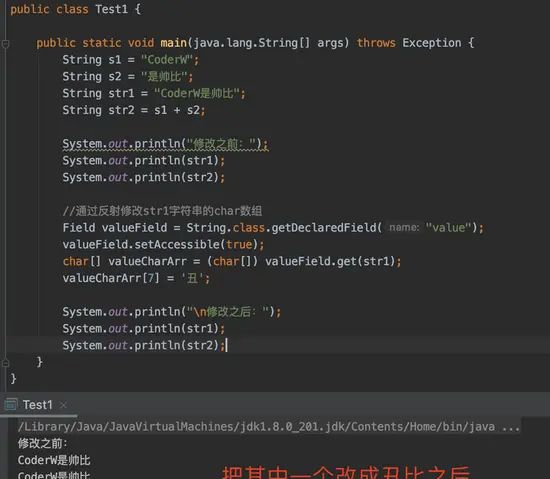Click the println("\n修改之后: ") statement
Image resolution: width=550 pixels, height=479 pixels.
click(x=172, y=312)
